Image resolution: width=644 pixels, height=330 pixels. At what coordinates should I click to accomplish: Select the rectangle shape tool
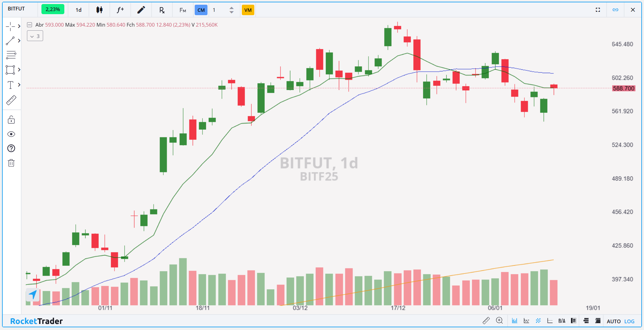[x=10, y=70]
